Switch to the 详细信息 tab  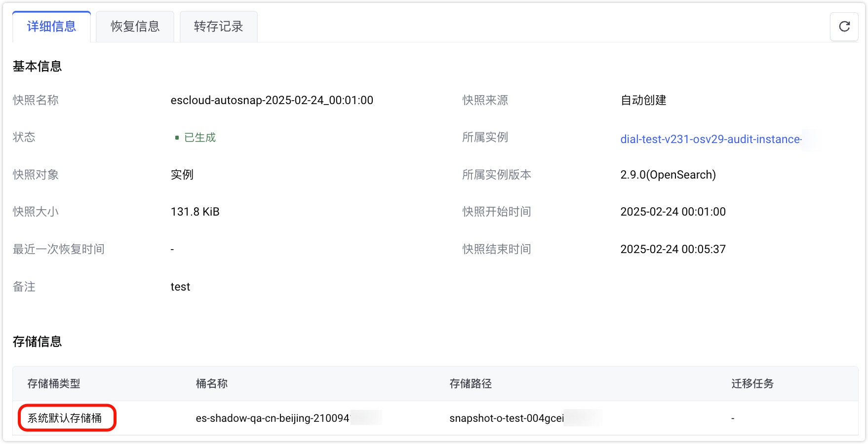tap(51, 26)
